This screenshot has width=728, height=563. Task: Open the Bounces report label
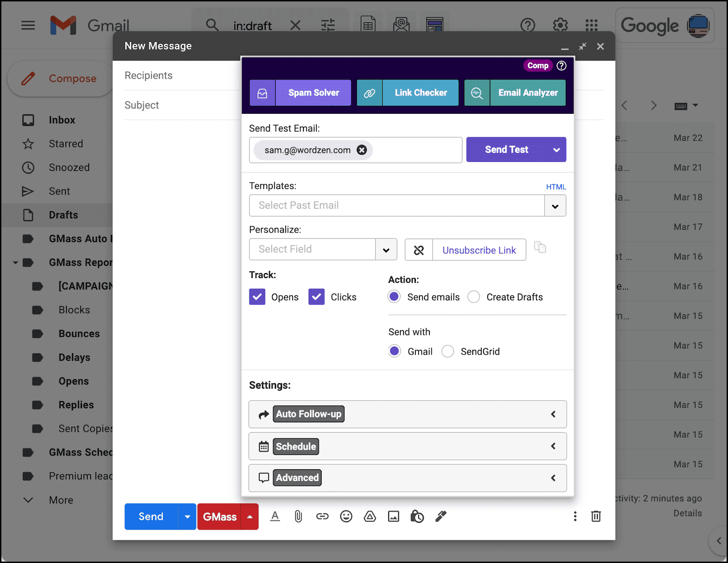[79, 333]
